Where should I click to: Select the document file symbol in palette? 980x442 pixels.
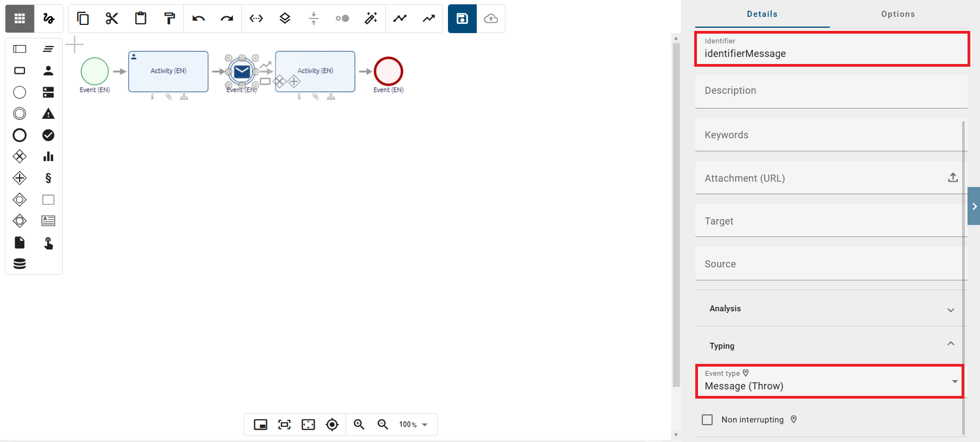point(20,242)
